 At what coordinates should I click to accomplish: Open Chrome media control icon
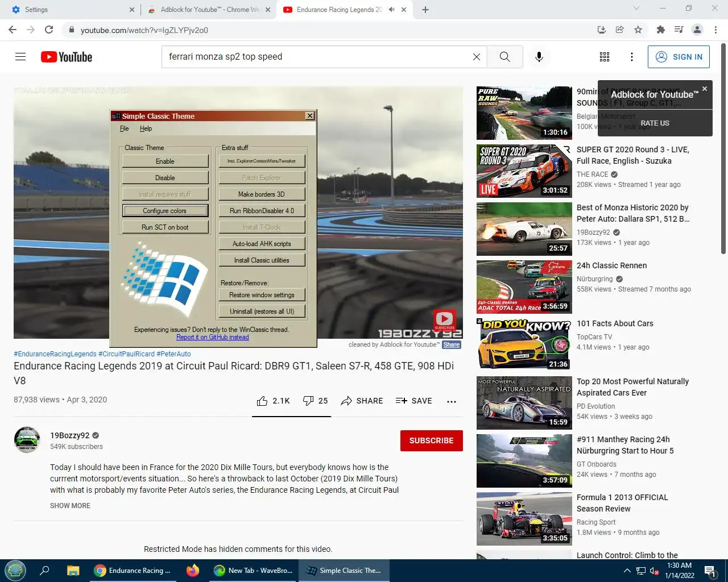pyautogui.click(x=679, y=30)
